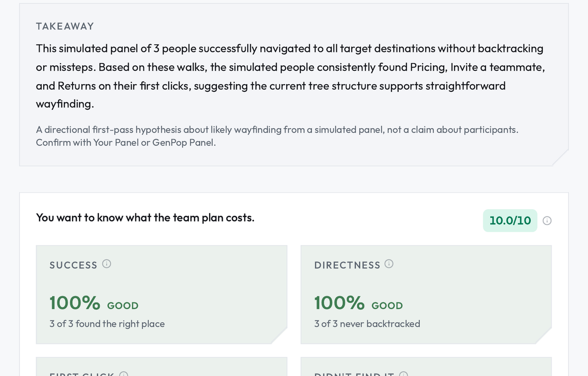Select the "3 of 3 never backtracked" text

[x=367, y=324]
